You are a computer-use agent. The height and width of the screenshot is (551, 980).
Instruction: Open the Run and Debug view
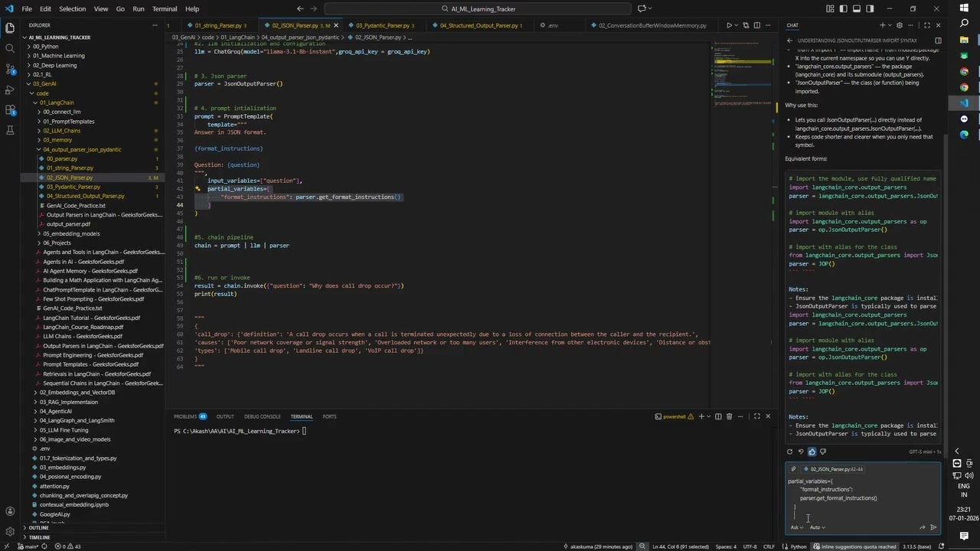point(10,90)
